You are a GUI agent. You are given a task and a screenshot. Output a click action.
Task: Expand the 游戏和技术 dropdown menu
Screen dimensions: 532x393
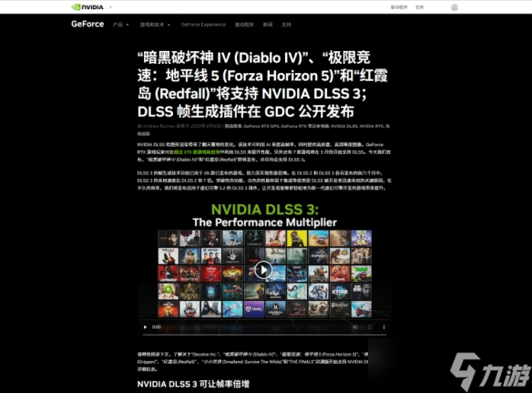pos(155,25)
